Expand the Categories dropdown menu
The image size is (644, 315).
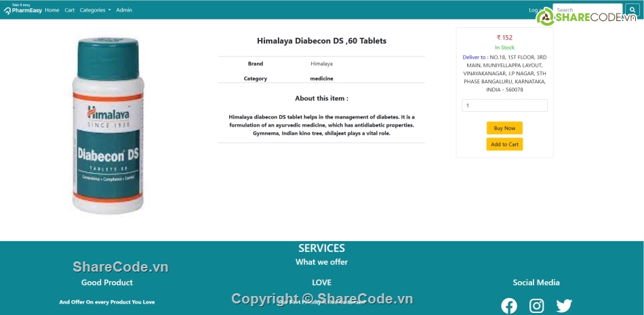point(95,10)
